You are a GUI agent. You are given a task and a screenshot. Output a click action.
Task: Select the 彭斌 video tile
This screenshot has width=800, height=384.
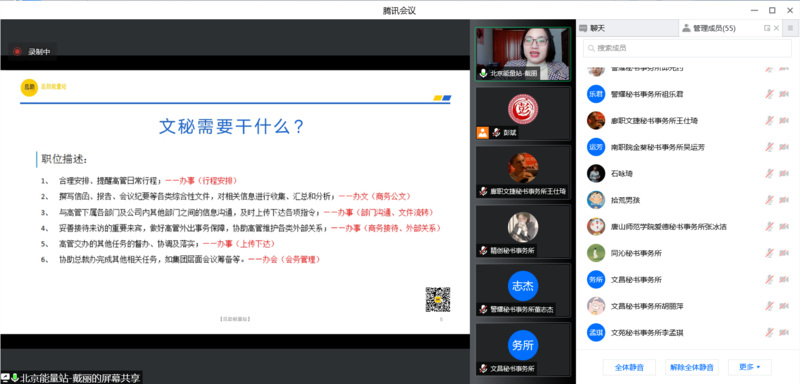pos(522,113)
